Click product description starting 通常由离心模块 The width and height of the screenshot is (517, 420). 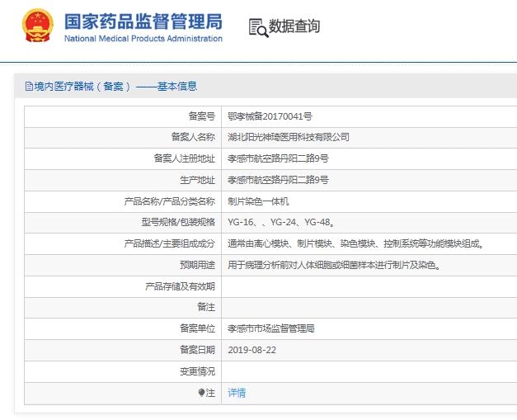click(355, 243)
